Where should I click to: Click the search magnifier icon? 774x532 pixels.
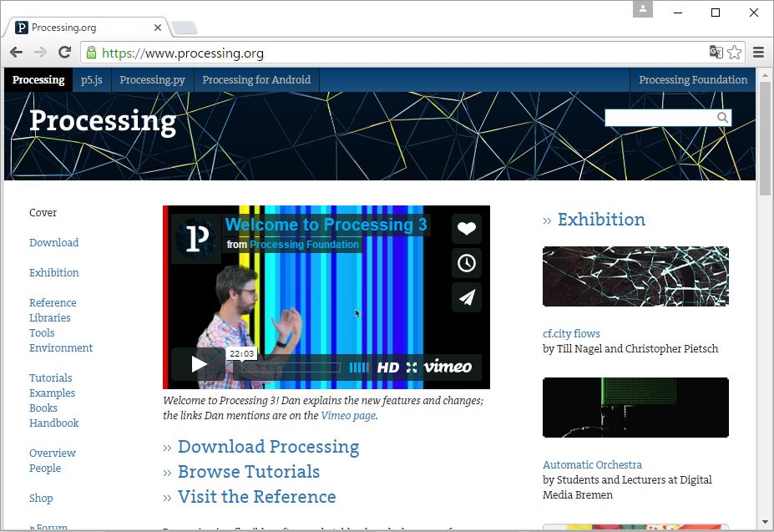click(722, 118)
